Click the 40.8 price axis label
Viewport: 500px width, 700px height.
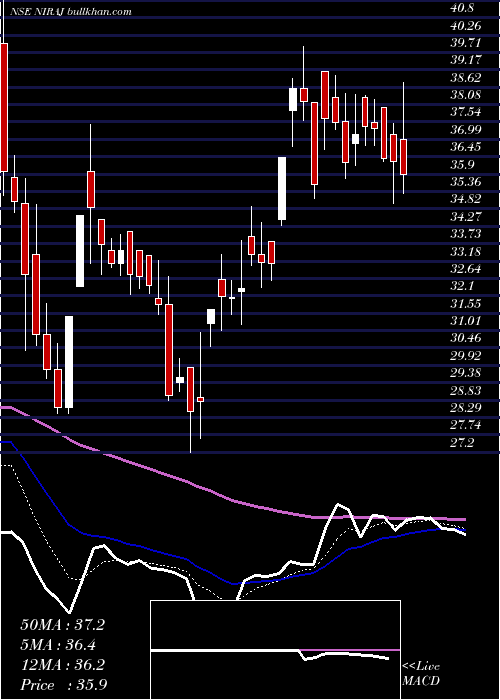[x=463, y=8]
